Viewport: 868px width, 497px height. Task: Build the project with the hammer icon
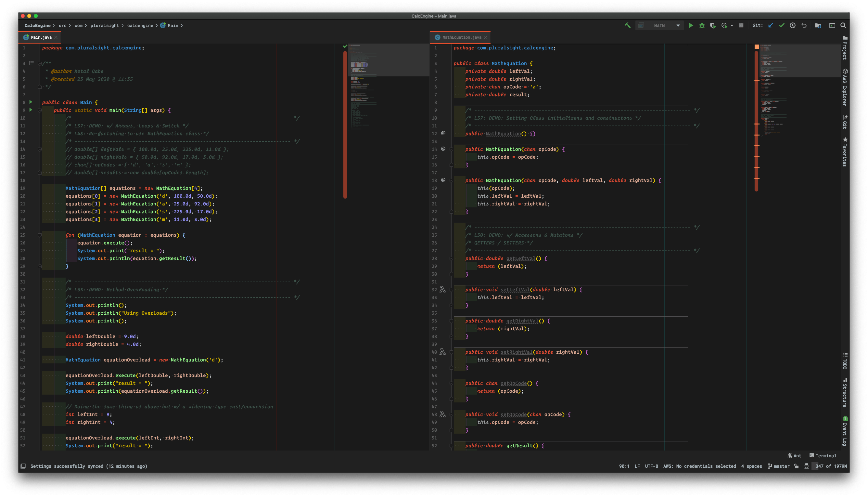coord(628,25)
